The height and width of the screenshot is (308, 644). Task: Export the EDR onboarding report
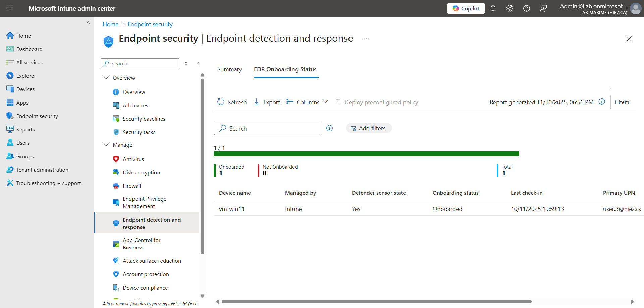pyautogui.click(x=267, y=102)
